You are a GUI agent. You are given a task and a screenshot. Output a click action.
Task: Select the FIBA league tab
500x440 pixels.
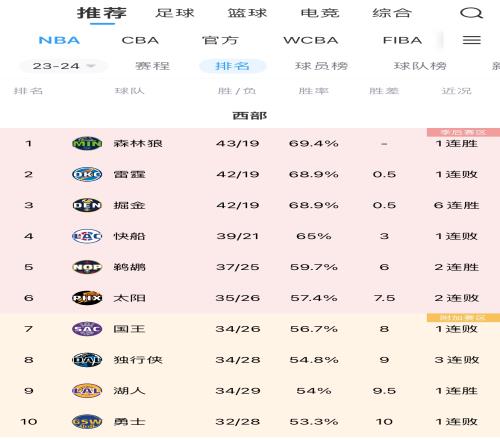point(402,40)
